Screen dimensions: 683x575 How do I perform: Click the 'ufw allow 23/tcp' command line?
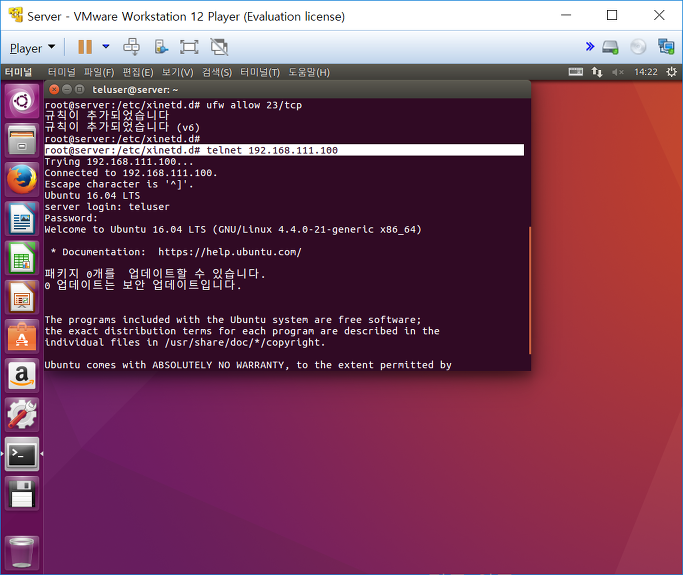click(173, 105)
